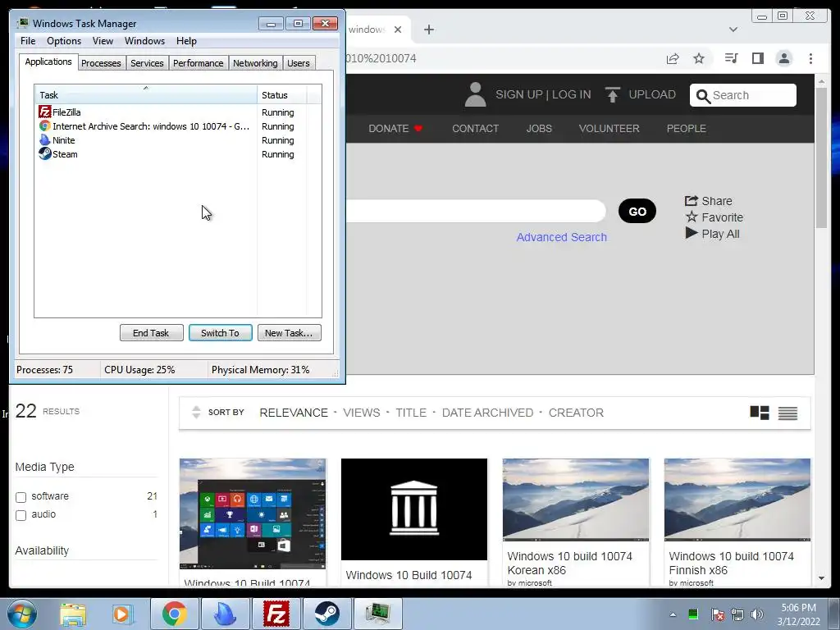
Task: Click Chrome's share page icon
Action: click(x=673, y=58)
